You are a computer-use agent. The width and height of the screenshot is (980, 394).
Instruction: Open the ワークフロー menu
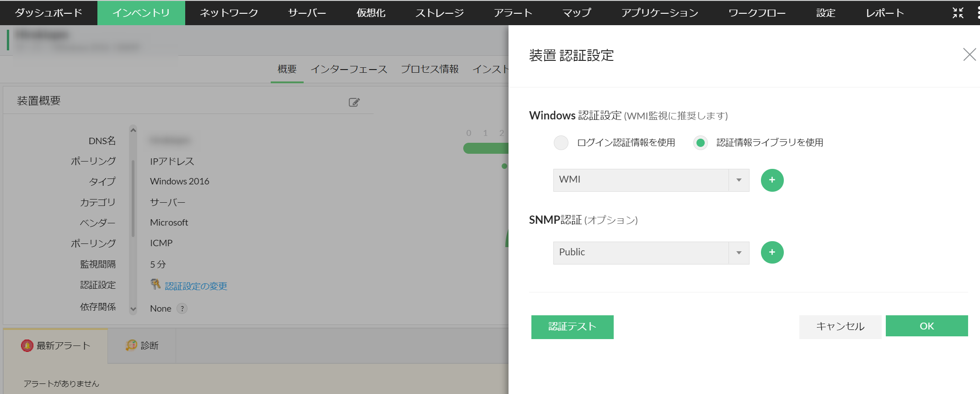point(757,13)
